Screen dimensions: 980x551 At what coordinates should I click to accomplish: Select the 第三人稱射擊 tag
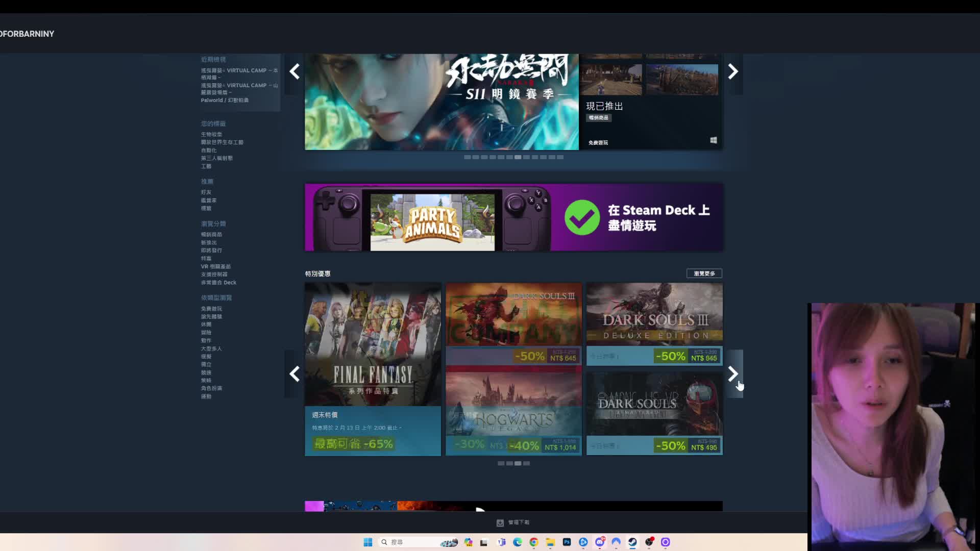point(217,158)
